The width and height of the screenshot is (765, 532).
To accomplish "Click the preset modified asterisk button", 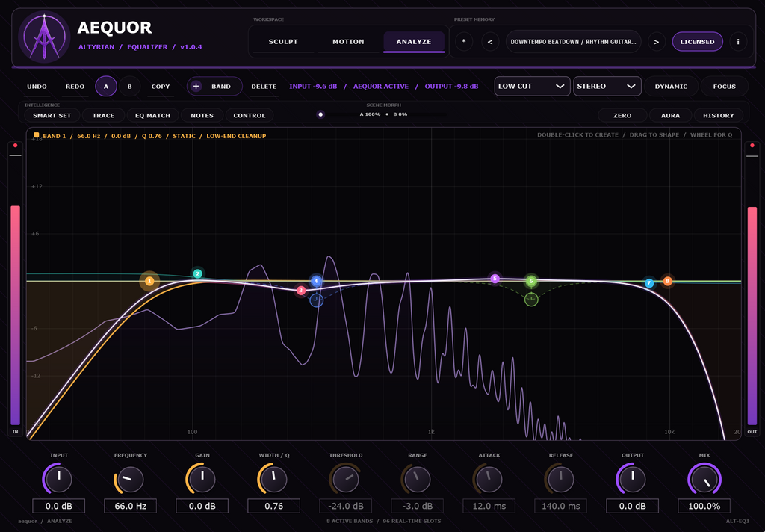I will tap(464, 42).
